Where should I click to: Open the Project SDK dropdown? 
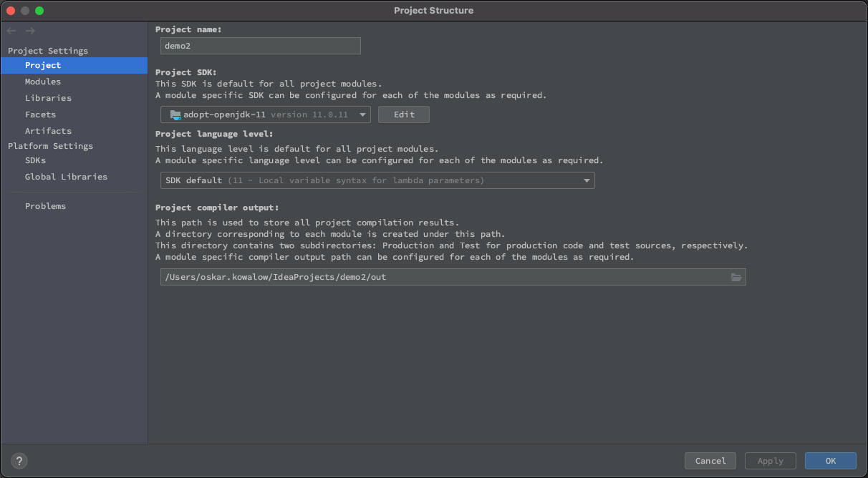click(362, 114)
